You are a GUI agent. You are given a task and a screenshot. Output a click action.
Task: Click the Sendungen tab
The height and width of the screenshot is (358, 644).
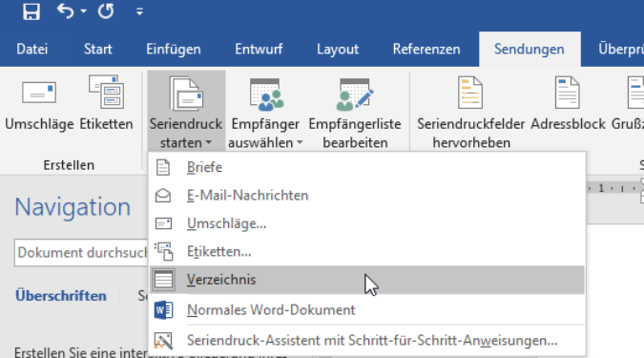530,50
